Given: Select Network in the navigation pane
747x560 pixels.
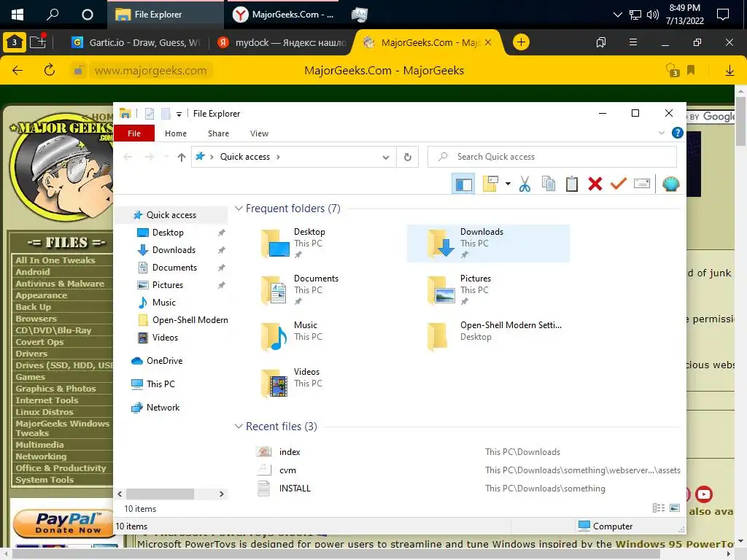Looking at the screenshot, I should (163, 407).
